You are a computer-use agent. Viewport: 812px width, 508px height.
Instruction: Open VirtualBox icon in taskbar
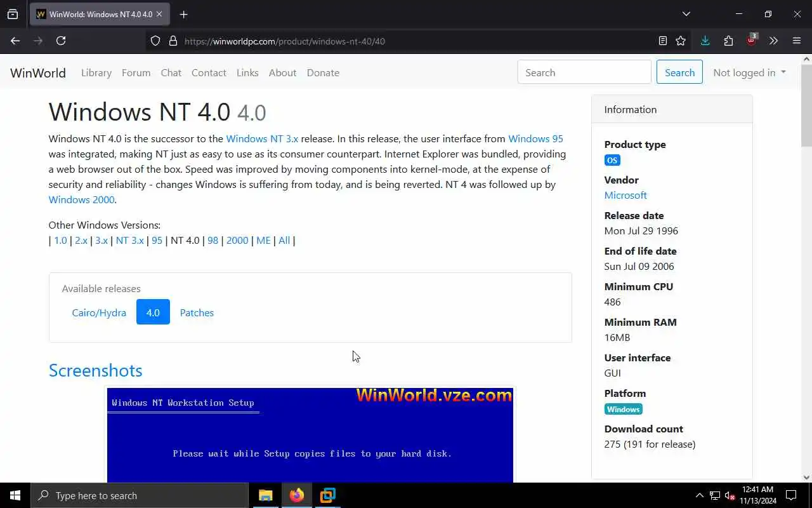click(328, 495)
